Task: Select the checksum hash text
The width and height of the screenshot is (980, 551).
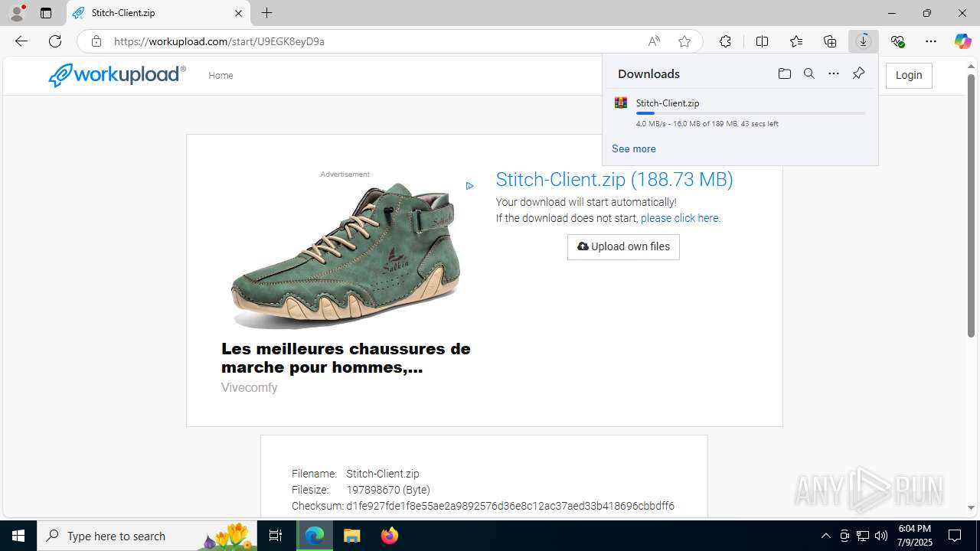Action: (510, 506)
